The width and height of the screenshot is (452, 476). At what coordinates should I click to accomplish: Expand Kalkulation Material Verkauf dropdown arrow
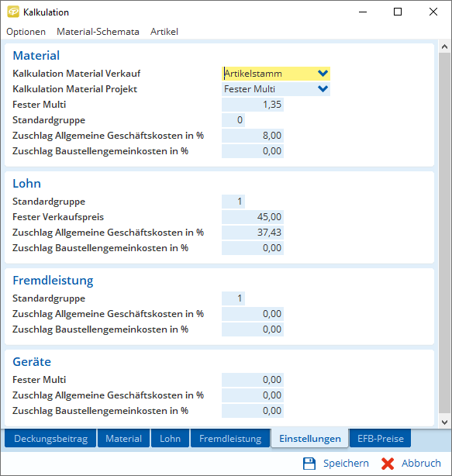click(x=323, y=74)
